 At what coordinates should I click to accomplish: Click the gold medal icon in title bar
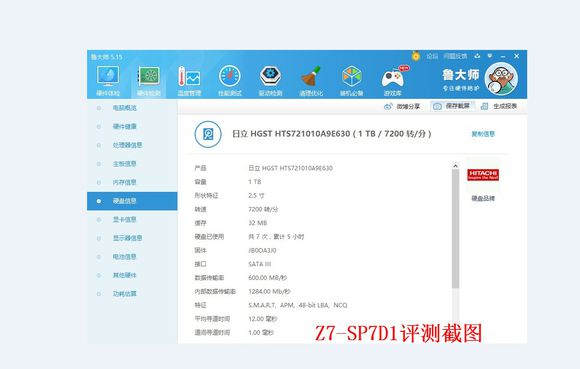[416, 56]
